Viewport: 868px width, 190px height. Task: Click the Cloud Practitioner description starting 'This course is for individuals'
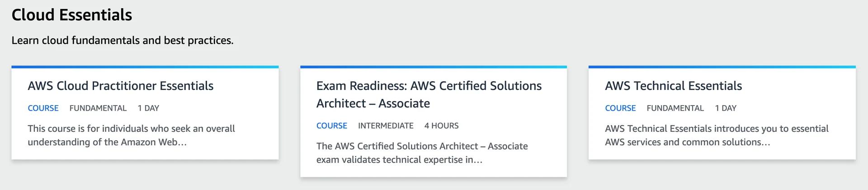(x=131, y=135)
